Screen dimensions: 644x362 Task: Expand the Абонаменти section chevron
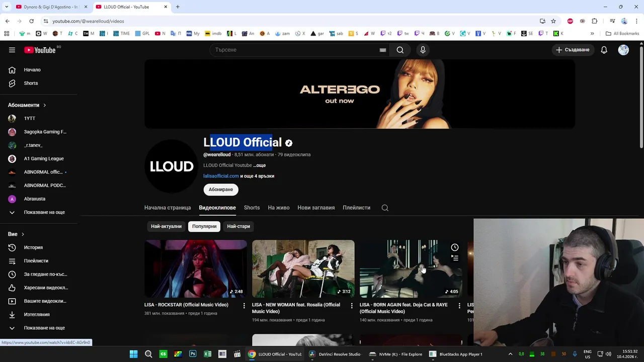[x=44, y=105]
